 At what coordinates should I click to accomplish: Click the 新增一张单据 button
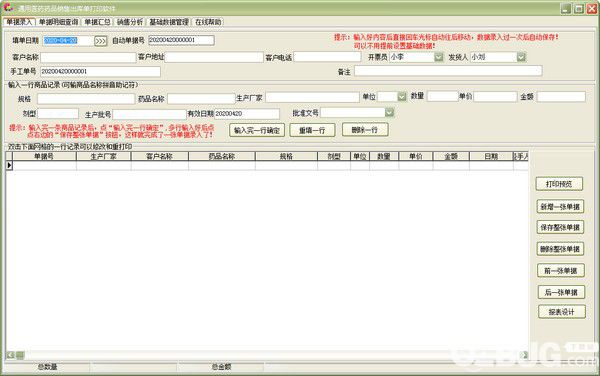[560, 207]
